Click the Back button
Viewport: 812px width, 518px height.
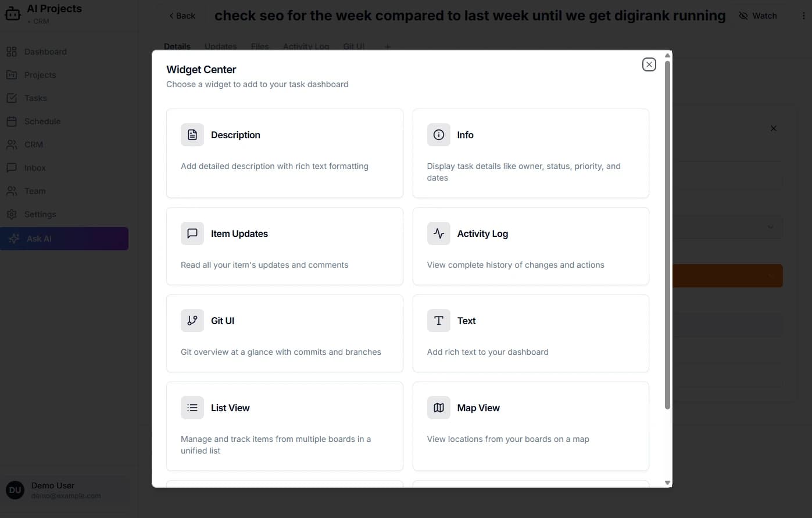click(181, 16)
